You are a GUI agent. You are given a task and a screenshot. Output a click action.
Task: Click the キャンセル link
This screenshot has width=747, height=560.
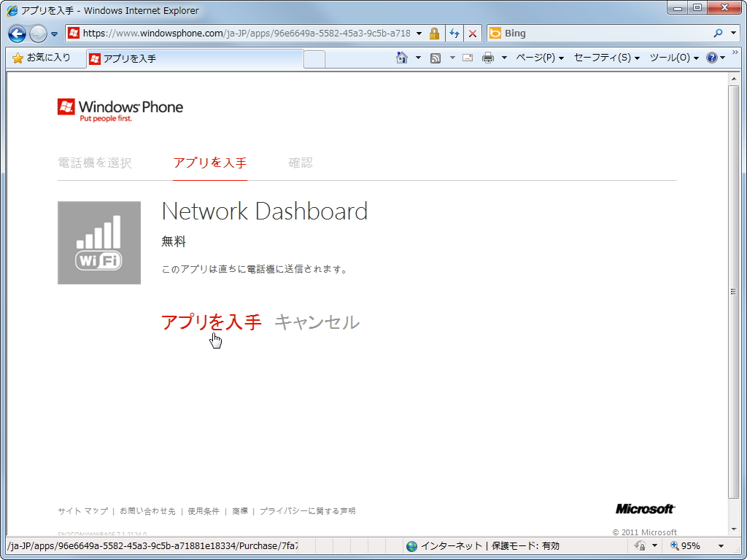pyautogui.click(x=317, y=322)
